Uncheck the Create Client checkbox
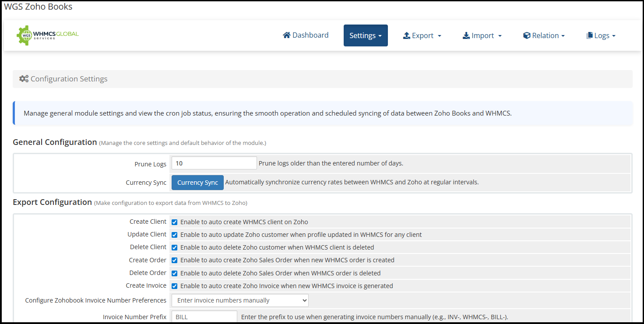This screenshot has height=324, width=644. pos(175,222)
